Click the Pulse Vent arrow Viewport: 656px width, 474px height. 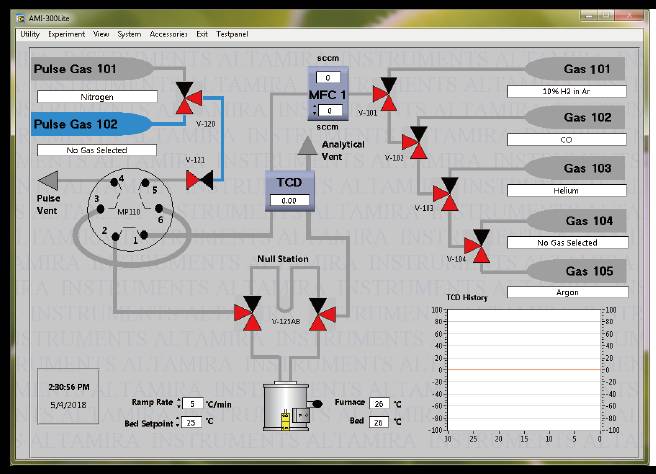(47, 180)
